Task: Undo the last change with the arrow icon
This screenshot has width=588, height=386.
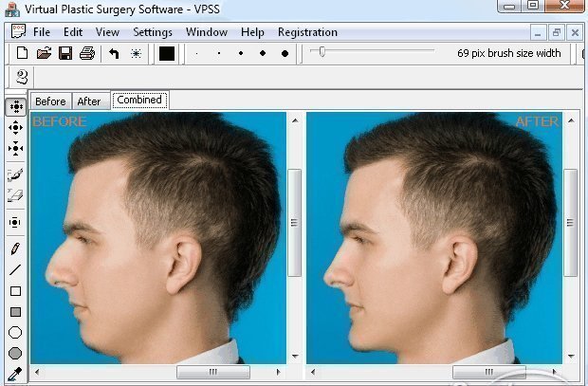Action: (114, 53)
